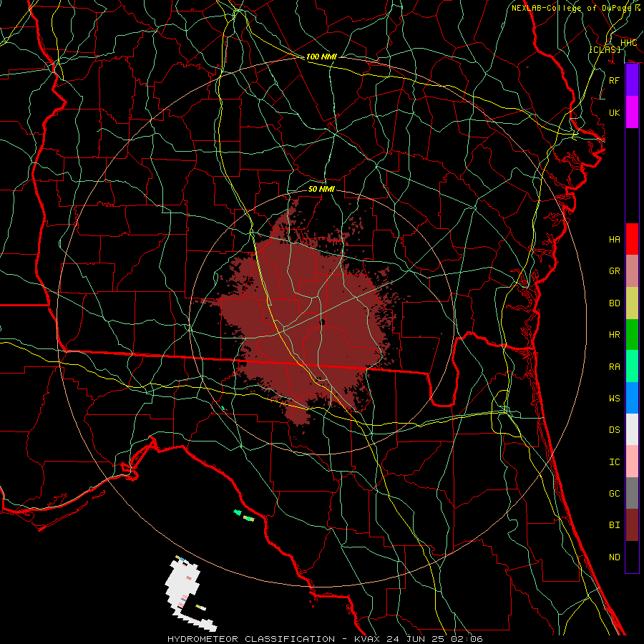Click the '100 NMI' range ring label

(x=321, y=57)
